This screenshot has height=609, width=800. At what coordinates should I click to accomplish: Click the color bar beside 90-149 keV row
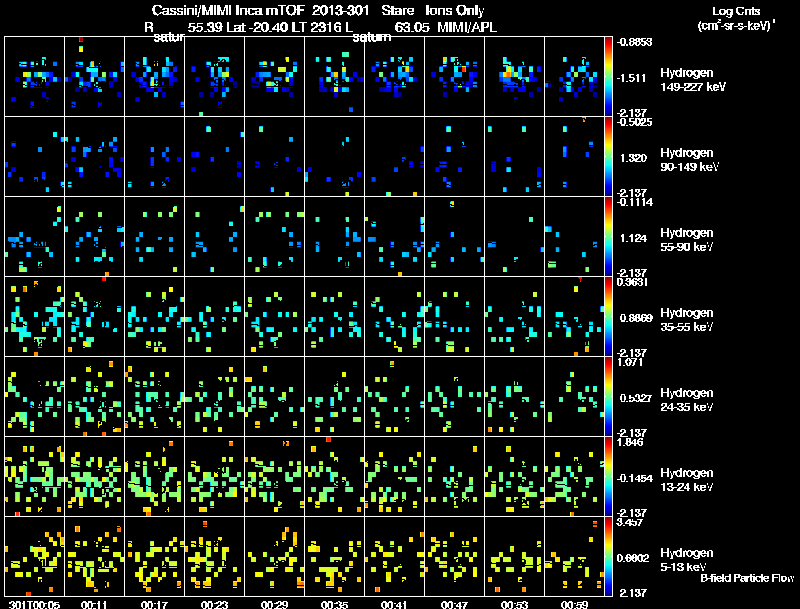[x=608, y=157]
